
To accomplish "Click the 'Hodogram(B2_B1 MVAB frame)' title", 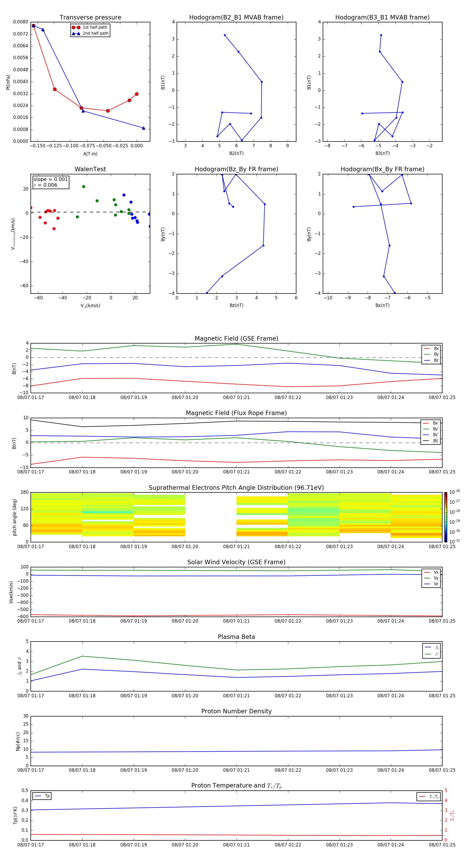I will click(236, 18).
